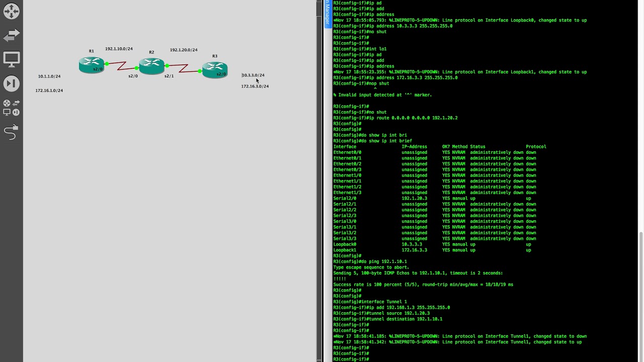Screen dimensions: 644x362
Task: Click the 'tunnel destination 192.1.10.1' command line
Action: 387,319
